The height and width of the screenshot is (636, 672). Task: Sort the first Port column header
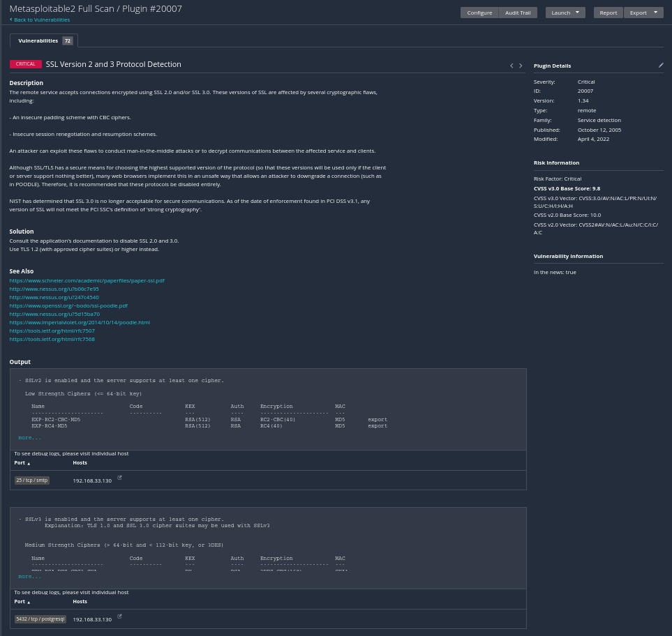(22, 463)
